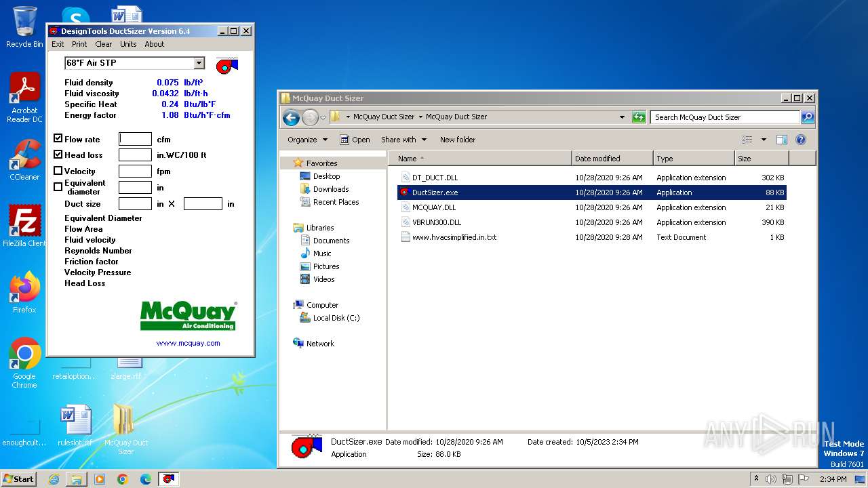Screen dimensions: 868x488
Task: Sort files by the Name column
Action: click(x=480, y=159)
